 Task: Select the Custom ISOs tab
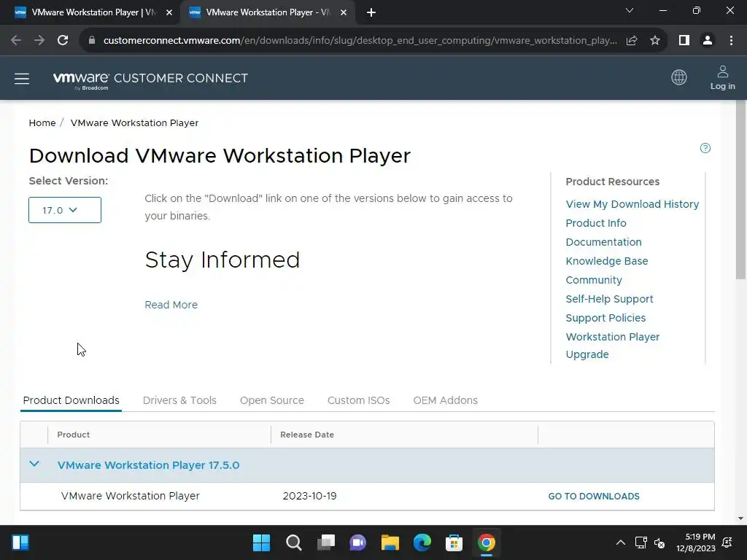(359, 400)
